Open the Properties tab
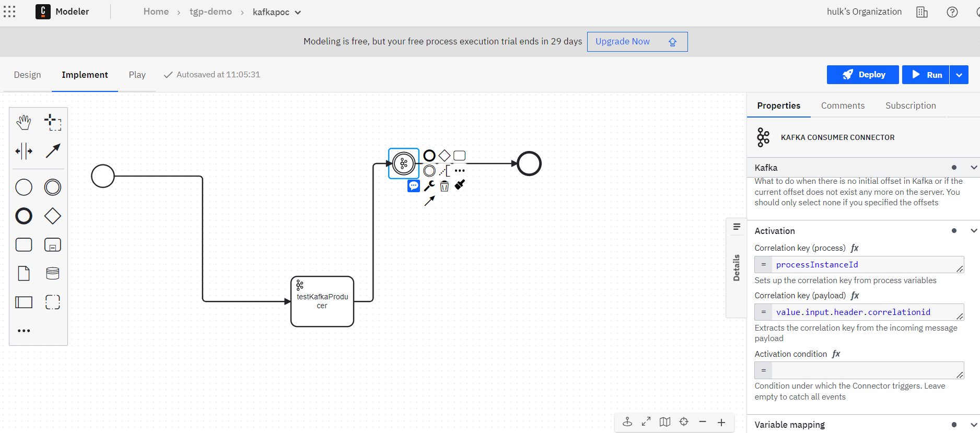Image resolution: width=980 pixels, height=433 pixels. pyautogui.click(x=778, y=106)
